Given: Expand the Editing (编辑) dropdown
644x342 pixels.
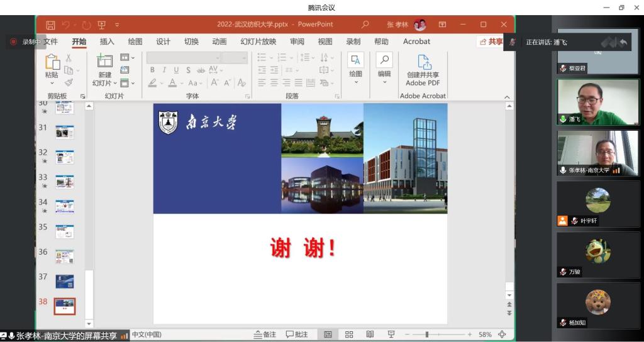Looking at the screenshot, I should 384,82.
